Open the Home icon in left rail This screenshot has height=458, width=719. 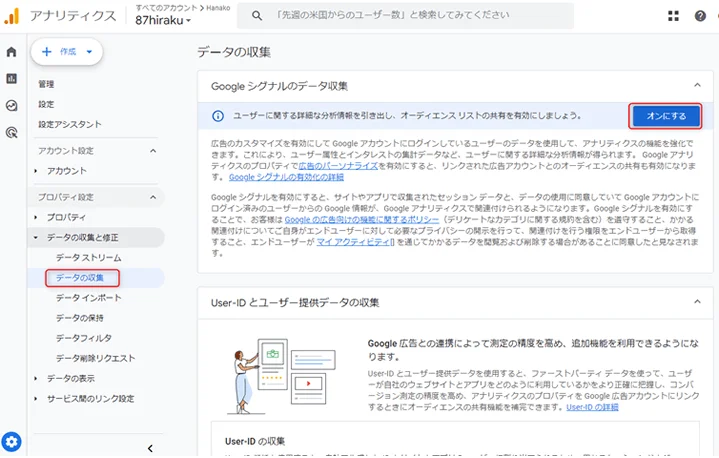point(11,52)
